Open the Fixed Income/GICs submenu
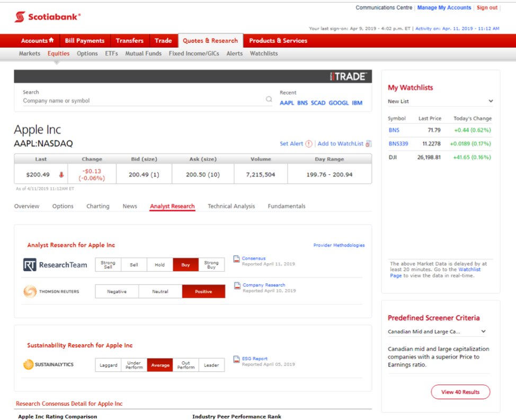Image resolution: width=516 pixels, height=420 pixels. coord(194,53)
